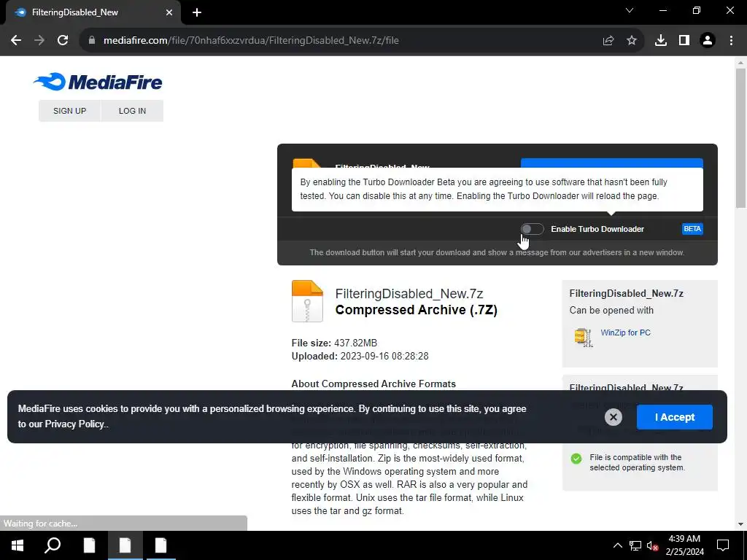Click the orange 7z archive file icon
Viewport: 747px width, 560px height.
307,301
